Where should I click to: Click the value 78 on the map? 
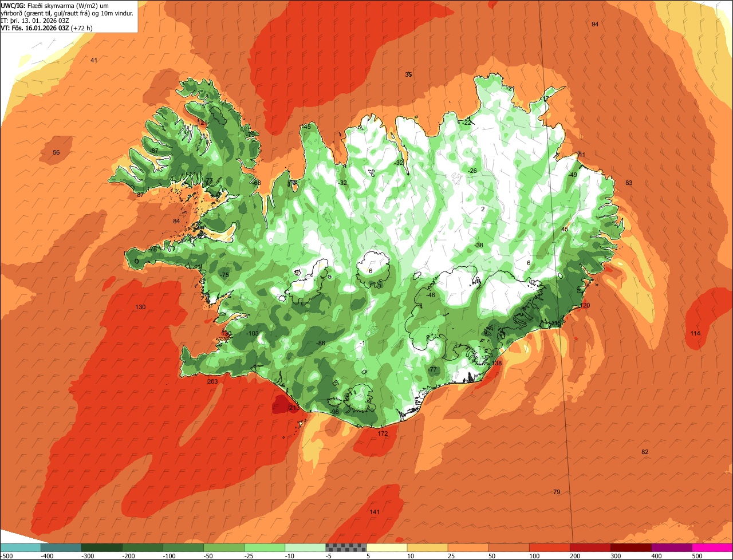click(153, 249)
